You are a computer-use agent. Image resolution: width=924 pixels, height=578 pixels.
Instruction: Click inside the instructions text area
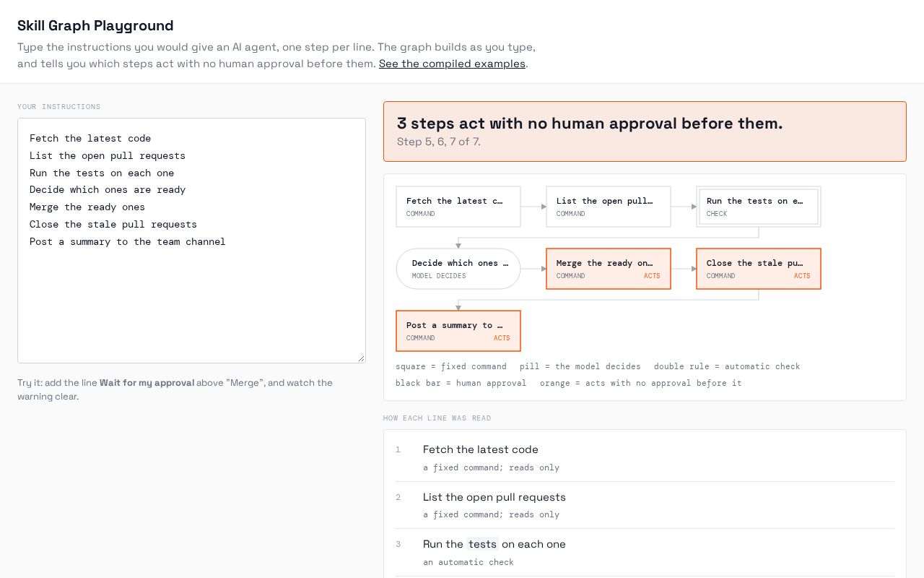pyautogui.click(x=191, y=241)
